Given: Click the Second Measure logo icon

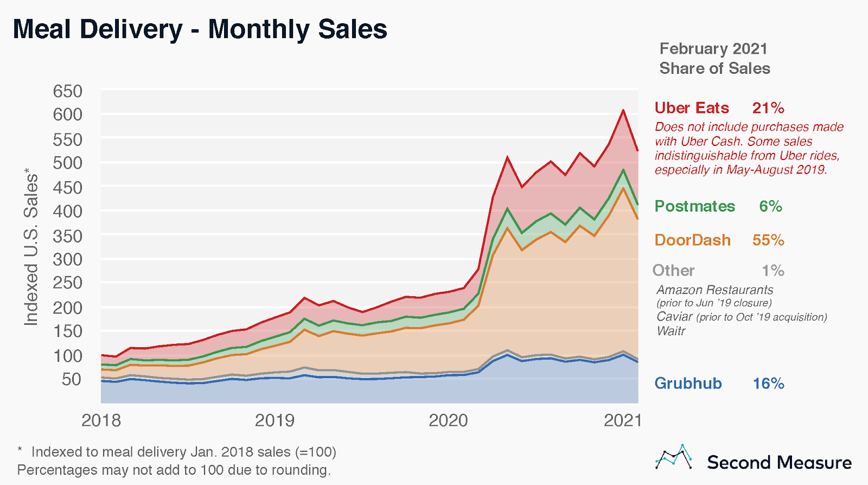Looking at the screenshot, I should [673, 457].
